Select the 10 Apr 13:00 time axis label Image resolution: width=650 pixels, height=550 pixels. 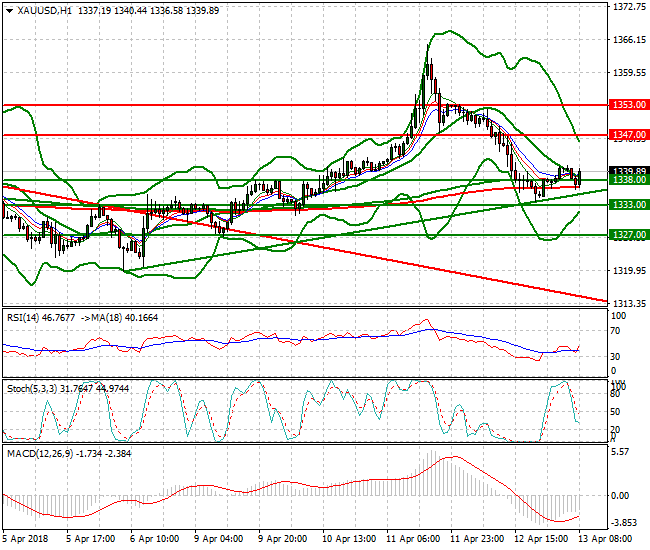[x=349, y=539]
